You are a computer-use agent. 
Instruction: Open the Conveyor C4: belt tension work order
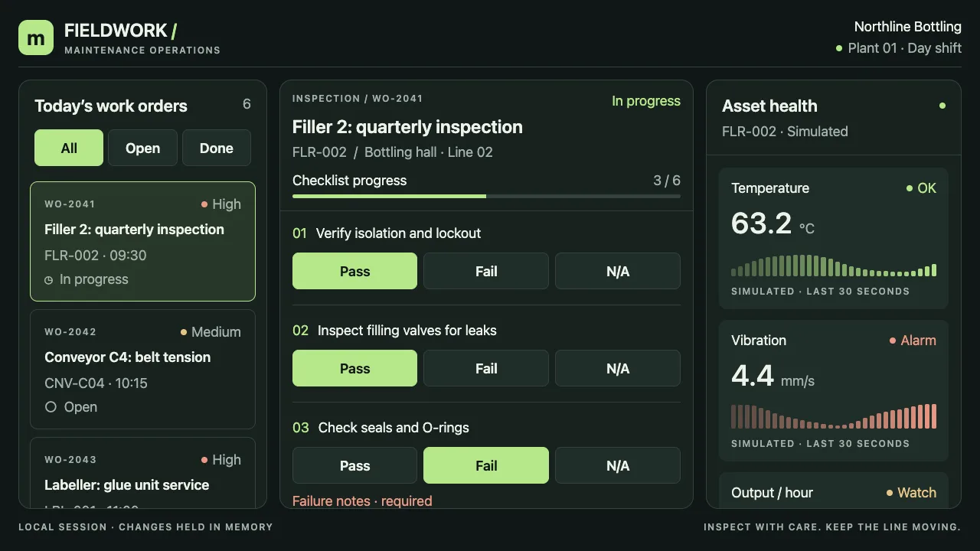[142, 369]
